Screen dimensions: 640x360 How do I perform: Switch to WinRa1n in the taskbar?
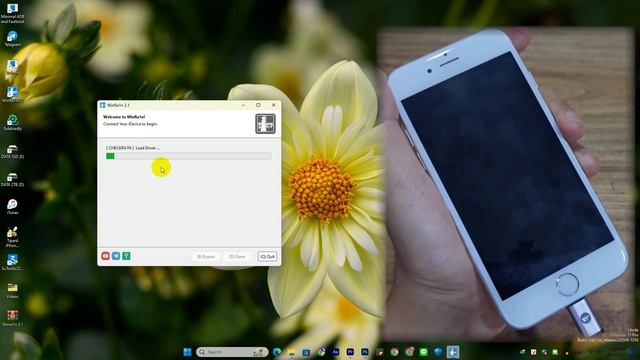tap(453, 352)
